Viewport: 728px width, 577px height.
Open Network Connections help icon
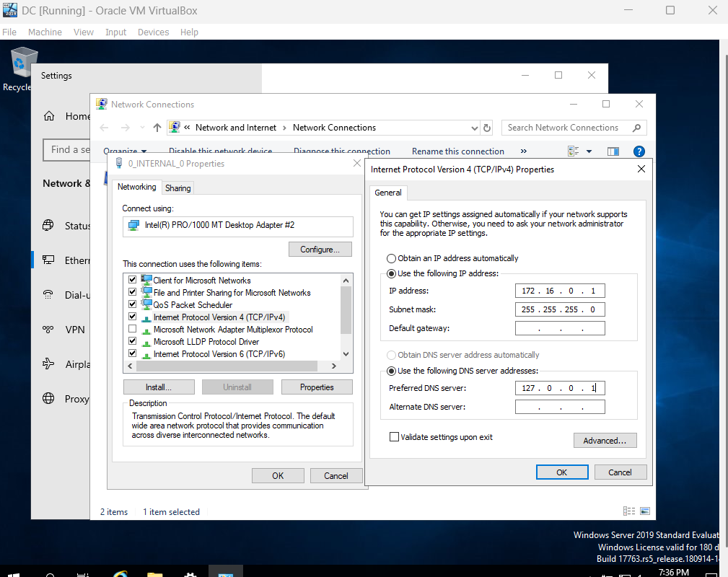pos(639,151)
